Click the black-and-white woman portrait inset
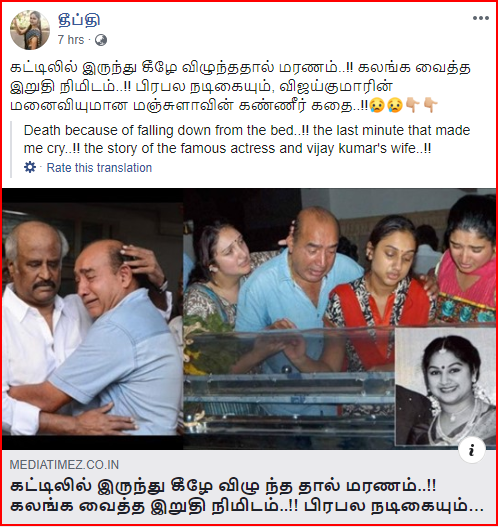The height and width of the screenshot is (527, 498). (x=446, y=387)
